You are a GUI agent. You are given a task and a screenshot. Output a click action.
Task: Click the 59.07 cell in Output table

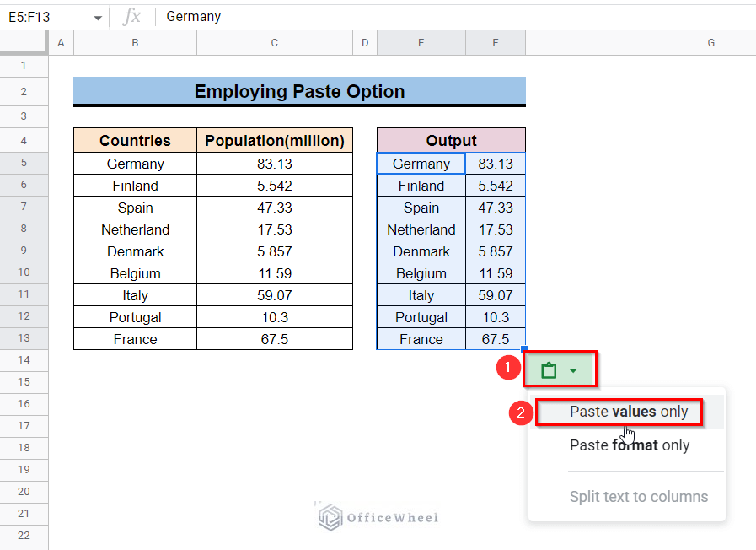[495, 295]
